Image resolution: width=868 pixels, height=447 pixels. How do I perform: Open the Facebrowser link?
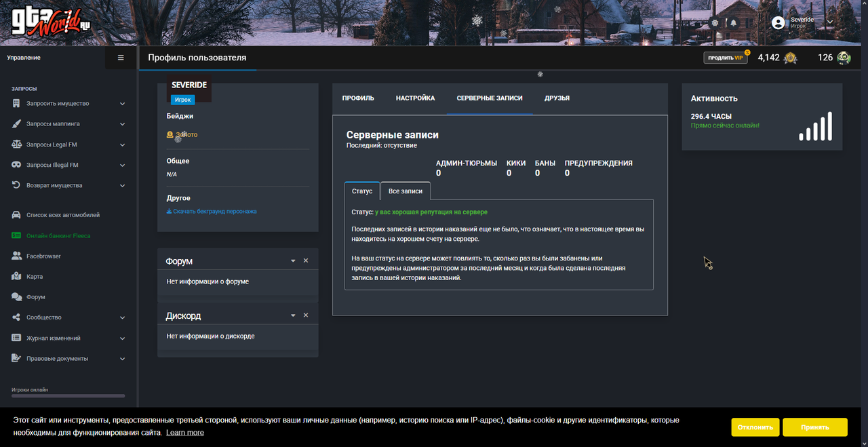[43, 256]
